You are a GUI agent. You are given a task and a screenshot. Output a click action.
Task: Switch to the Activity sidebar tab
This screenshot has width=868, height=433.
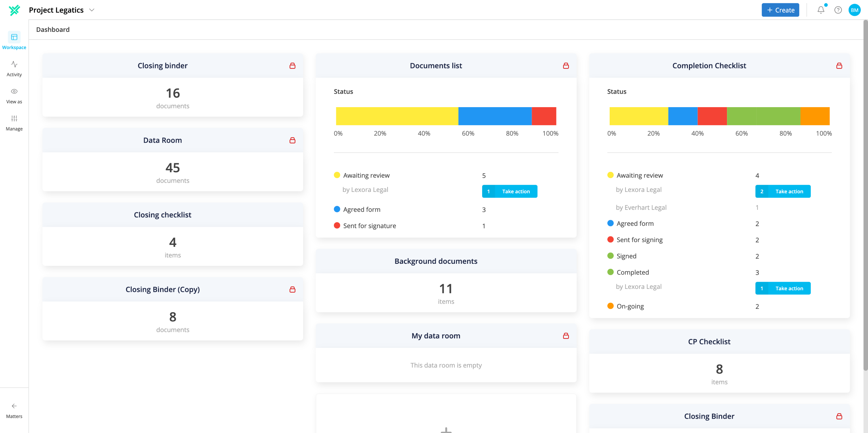coord(14,68)
